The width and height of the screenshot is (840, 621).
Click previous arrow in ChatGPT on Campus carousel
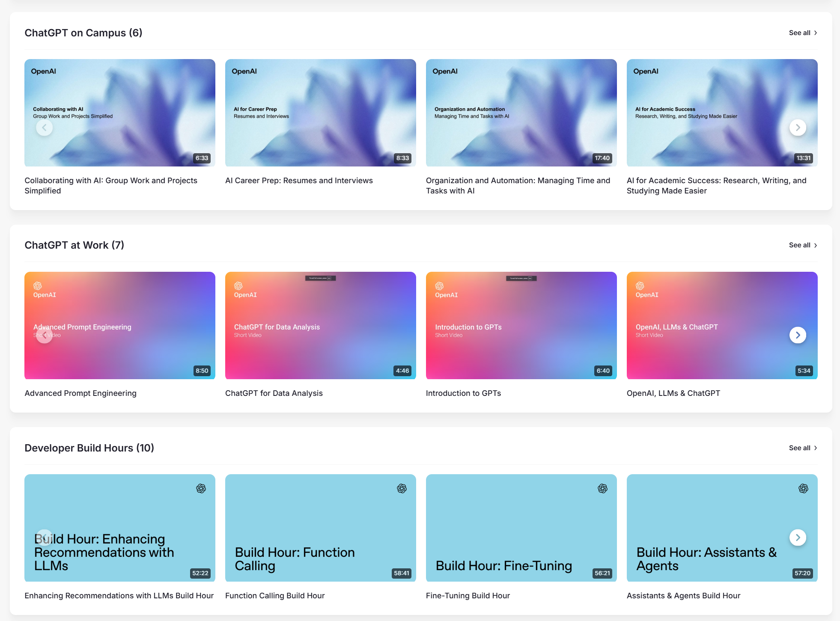44,128
